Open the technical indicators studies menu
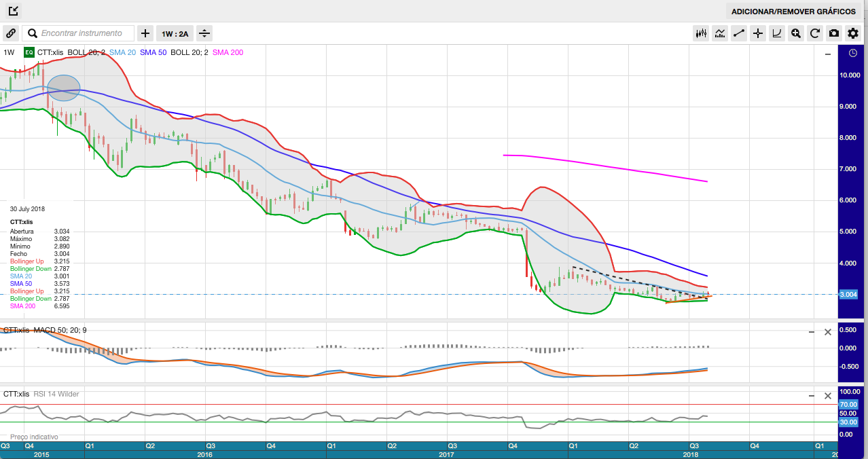Image resolution: width=868 pixels, height=459 pixels. [x=721, y=33]
